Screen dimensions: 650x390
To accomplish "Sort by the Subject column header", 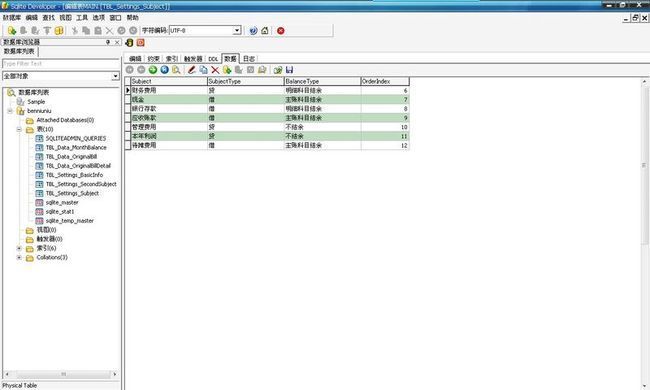I will coord(169,81).
